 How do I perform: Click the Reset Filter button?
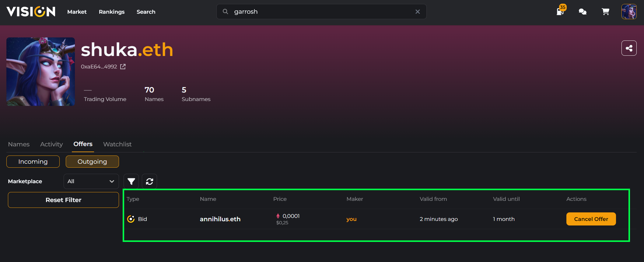[x=63, y=200]
